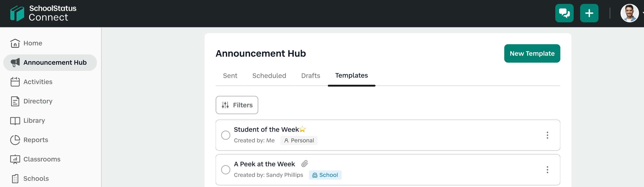The width and height of the screenshot is (644, 187).
Task: Expand the Filters panel
Action: (237, 105)
